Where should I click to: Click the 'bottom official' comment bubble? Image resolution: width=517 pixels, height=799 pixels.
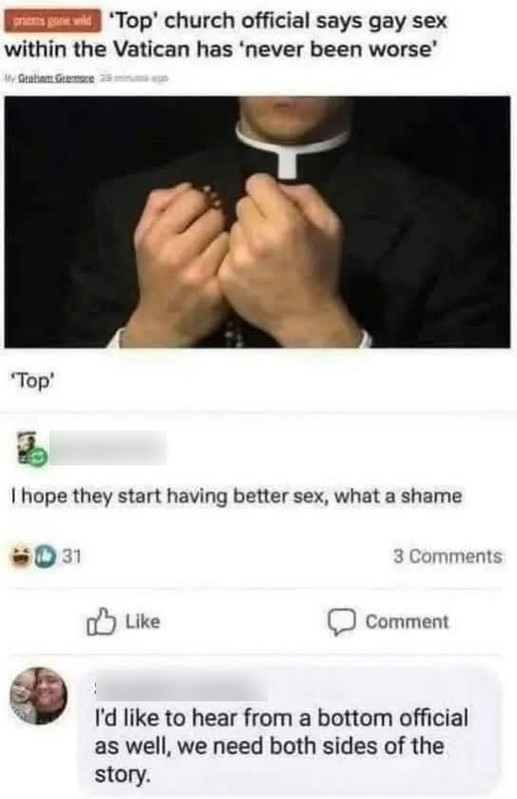287,730
